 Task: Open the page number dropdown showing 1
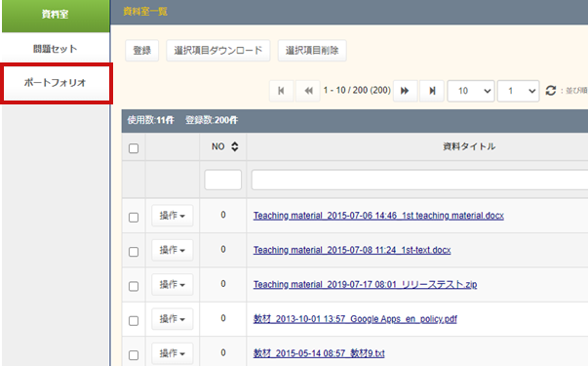(x=518, y=91)
